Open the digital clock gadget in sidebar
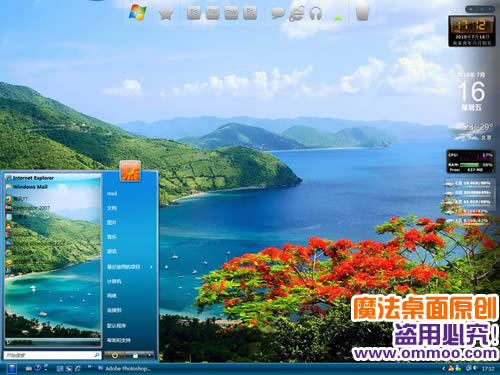The height and width of the screenshot is (375, 500). pos(471,31)
